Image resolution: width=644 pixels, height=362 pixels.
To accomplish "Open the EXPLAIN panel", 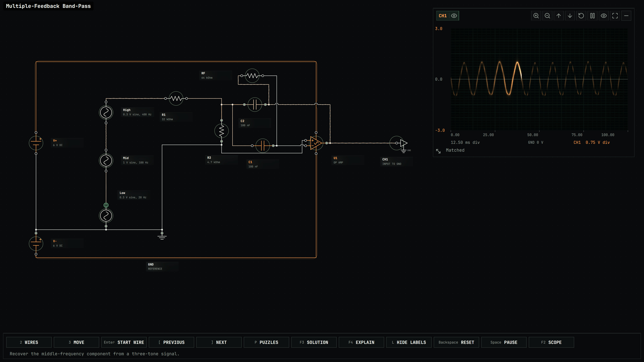I will (362, 342).
